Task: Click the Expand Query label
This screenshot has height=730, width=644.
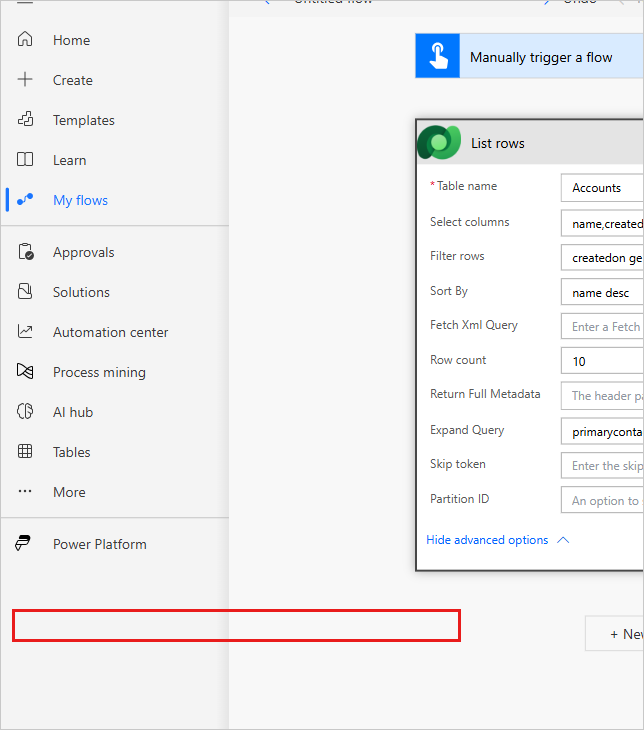Action: point(467,430)
